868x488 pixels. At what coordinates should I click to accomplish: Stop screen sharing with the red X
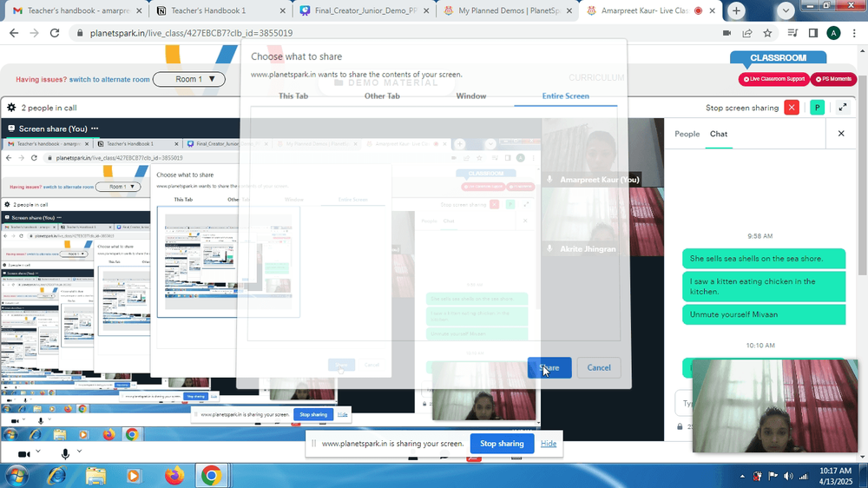tap(792, 108)
